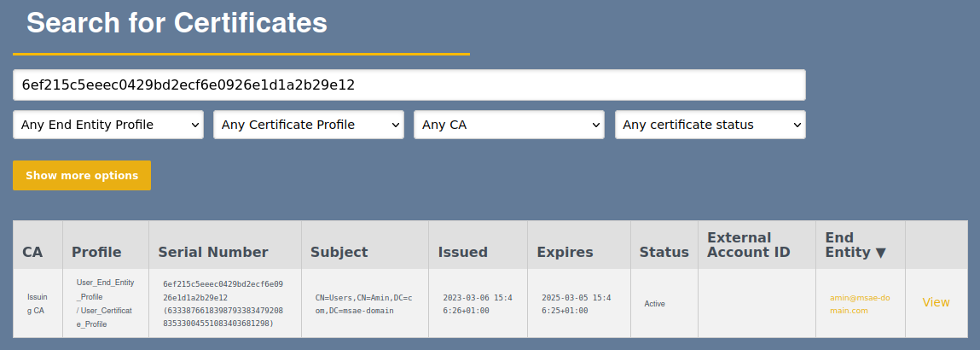The image size is (980, 350).
Task: Sort table by Expires column header
Action: click(565, 252)
